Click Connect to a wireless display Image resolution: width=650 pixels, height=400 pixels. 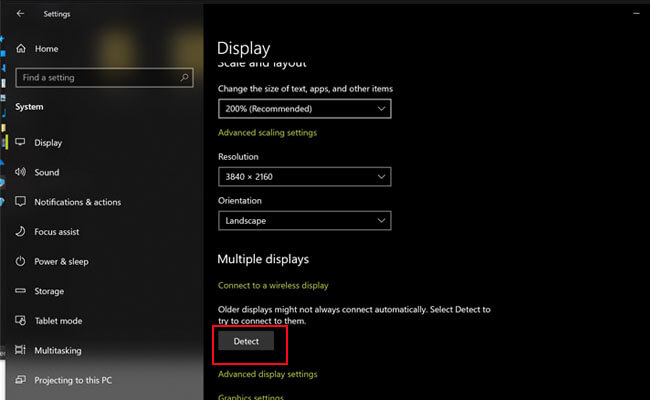tap(273, 286)
